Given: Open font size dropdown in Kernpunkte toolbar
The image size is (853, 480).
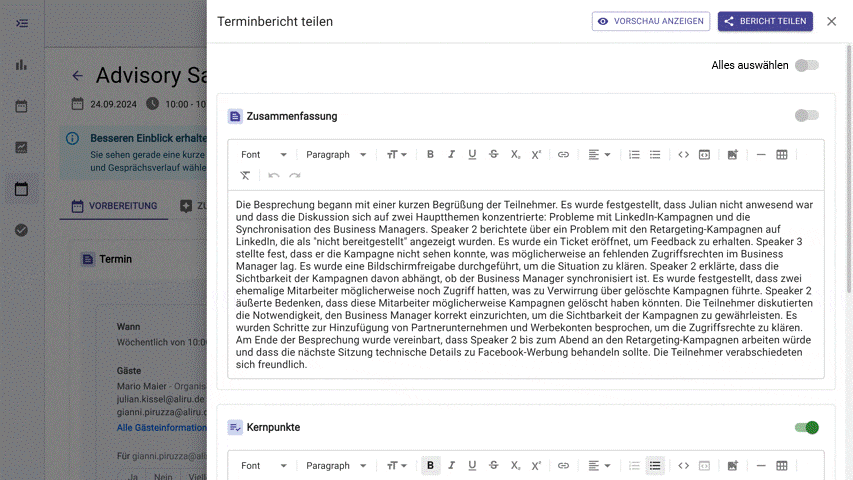Looking at the screenshot, I should click(397, 465).
